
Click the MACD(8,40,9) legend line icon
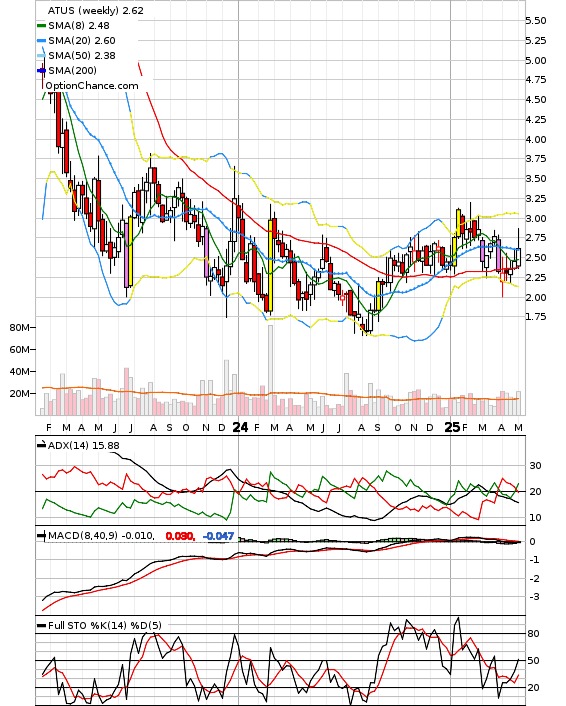click(41, 536)
